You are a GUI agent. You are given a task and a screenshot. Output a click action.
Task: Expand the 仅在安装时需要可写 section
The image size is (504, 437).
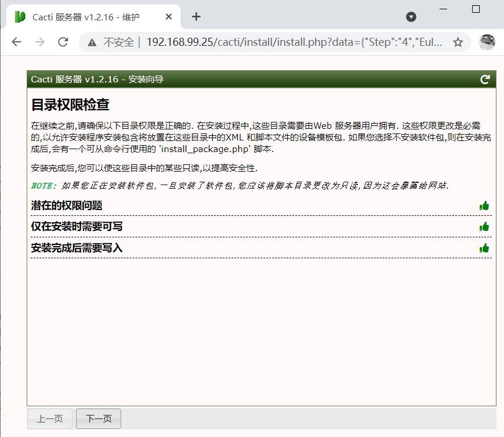[77, 226]
